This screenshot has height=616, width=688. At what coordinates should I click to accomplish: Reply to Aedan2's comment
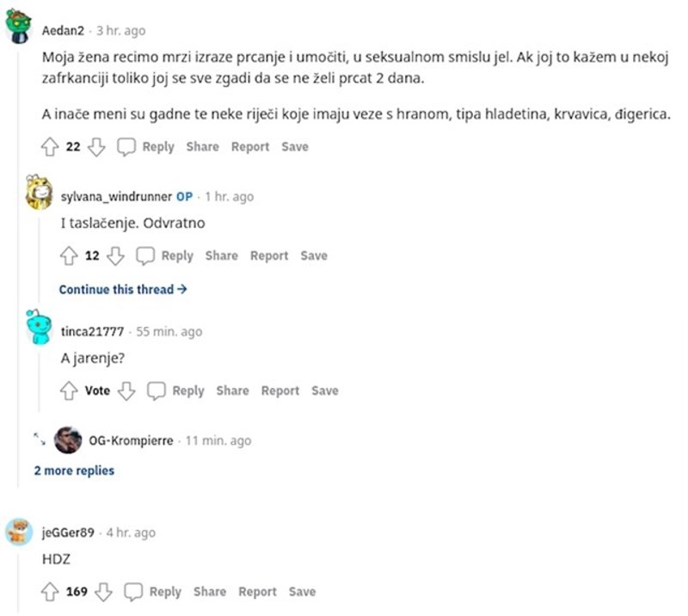click(146, 147)
